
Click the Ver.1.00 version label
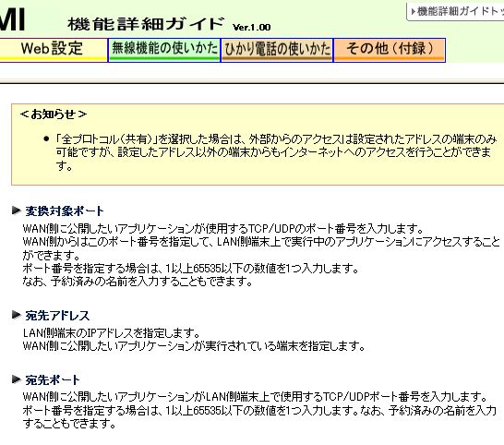pos(252,28)
